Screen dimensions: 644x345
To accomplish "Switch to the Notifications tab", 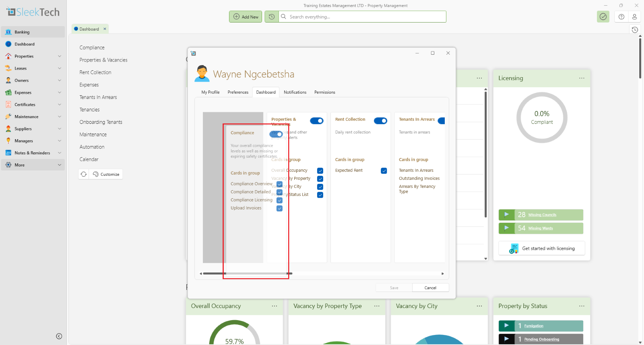I will point(295,92).
